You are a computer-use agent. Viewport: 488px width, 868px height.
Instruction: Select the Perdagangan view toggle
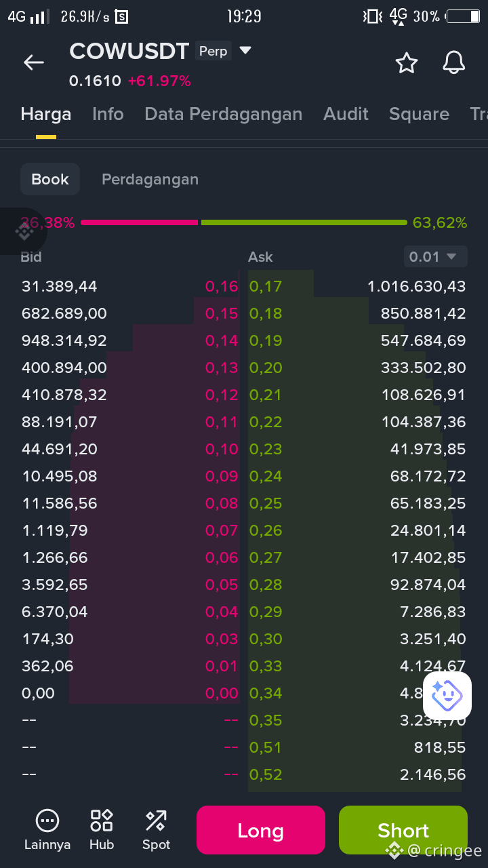(x=150, y=179)
